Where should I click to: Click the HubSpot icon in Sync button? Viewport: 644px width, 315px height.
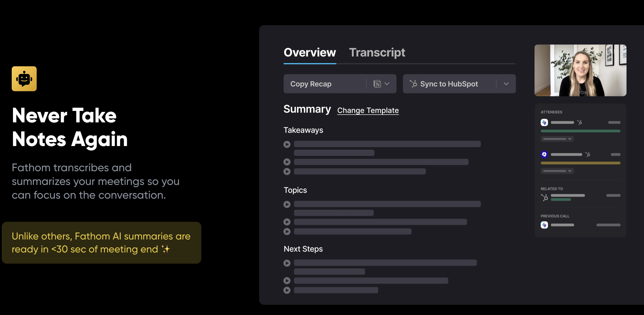(x=413, y=84)
